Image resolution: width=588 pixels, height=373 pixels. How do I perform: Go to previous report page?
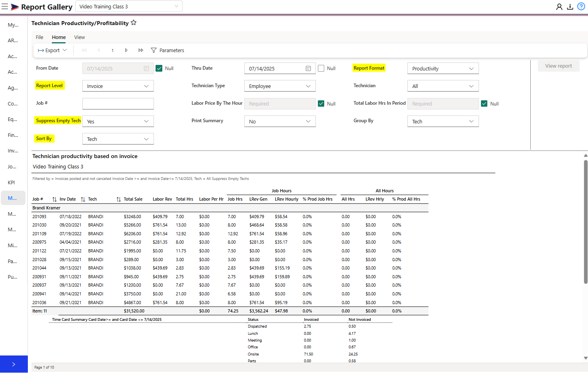click(x=99, y=50)
